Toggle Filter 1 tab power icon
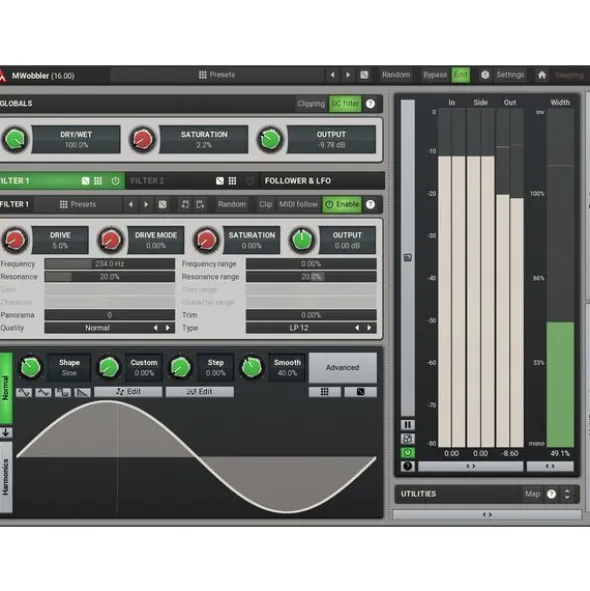This screenshot has height=591, width=590. pyautogui.click(x=115, y=181)
